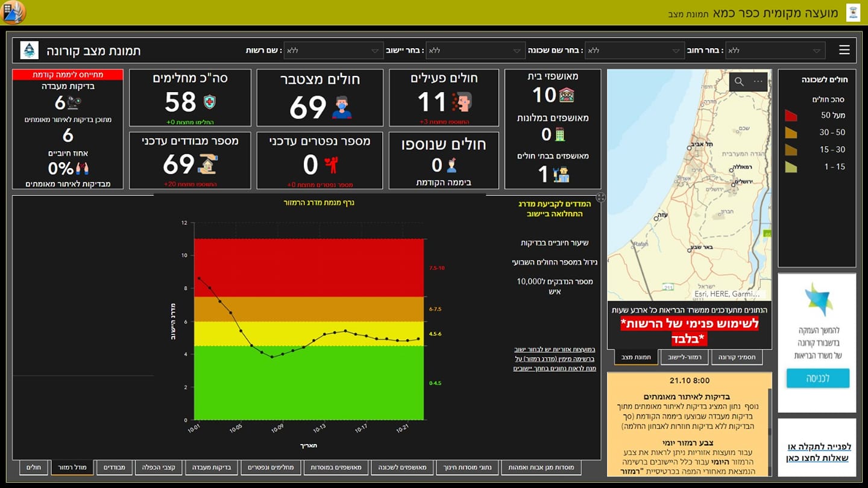Click the green shield icon beside 58 recovered

209,102
